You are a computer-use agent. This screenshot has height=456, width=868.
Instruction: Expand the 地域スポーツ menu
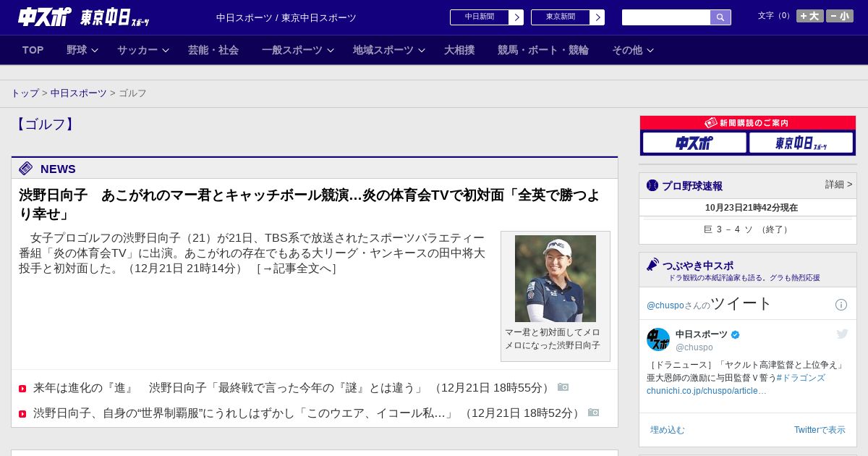coord(389,50)
